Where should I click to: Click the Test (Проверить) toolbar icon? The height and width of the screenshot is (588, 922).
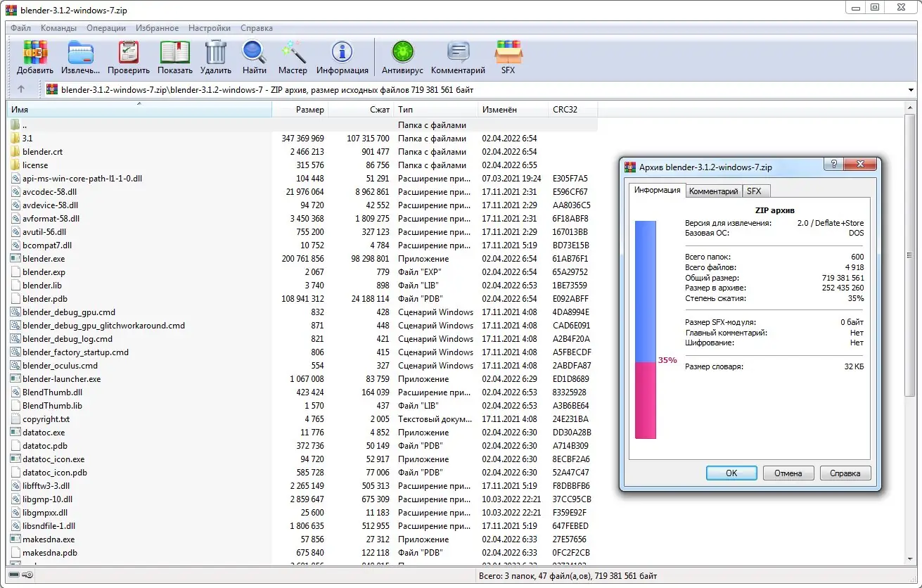point(129,58)
